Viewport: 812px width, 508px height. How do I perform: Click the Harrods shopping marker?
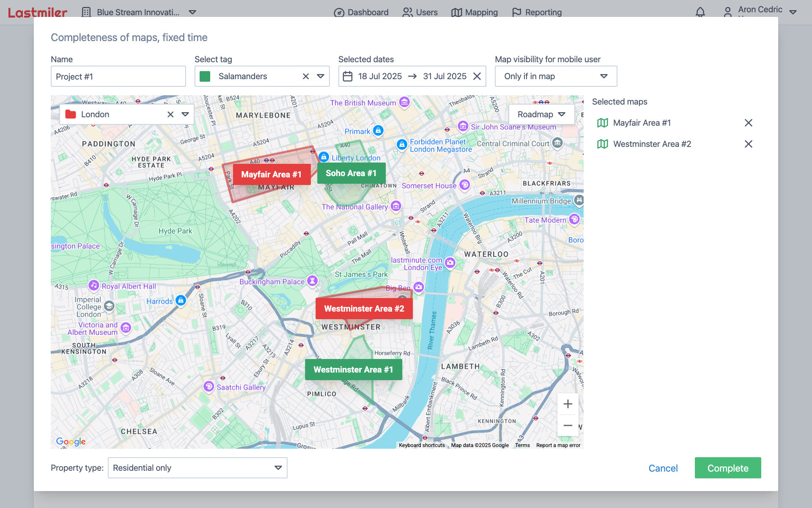click(181, 301)
